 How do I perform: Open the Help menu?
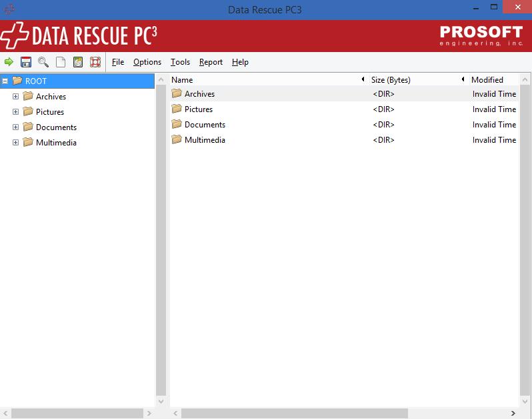coord(240,62)
